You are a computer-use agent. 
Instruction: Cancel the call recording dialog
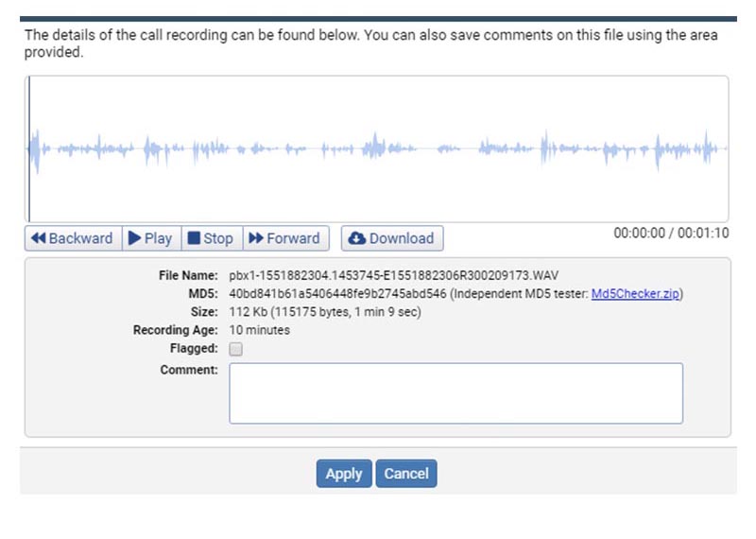[x=406, y=474]
